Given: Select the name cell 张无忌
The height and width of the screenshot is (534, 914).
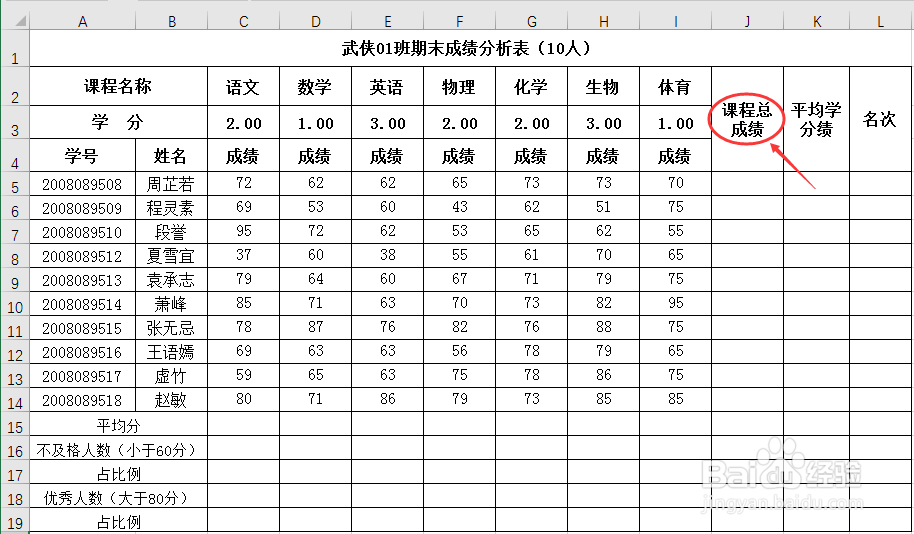Looking at the screenshot, I should [x=171, y=328].
